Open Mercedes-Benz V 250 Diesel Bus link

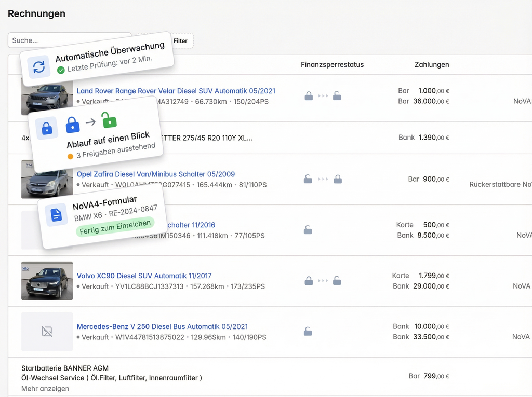(x=162, y=326)
